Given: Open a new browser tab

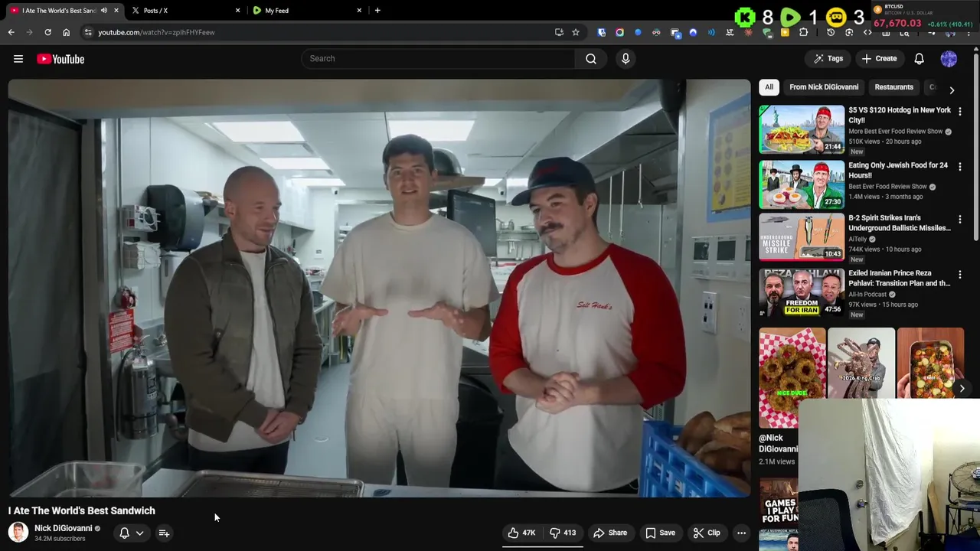Looking at the screenshot, I should coord(377,11).
